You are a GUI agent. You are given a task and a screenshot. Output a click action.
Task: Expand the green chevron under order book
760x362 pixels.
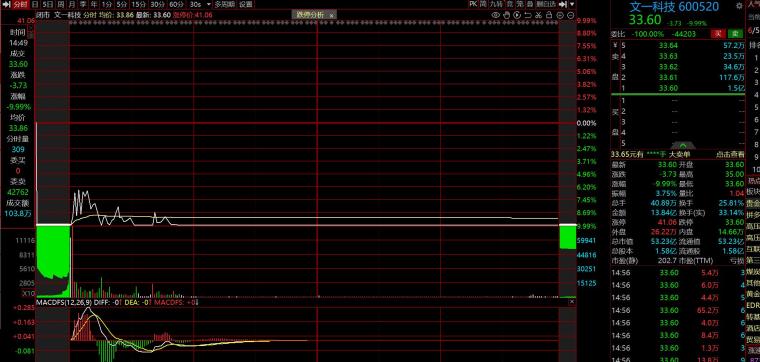click(x=683, y=145)
